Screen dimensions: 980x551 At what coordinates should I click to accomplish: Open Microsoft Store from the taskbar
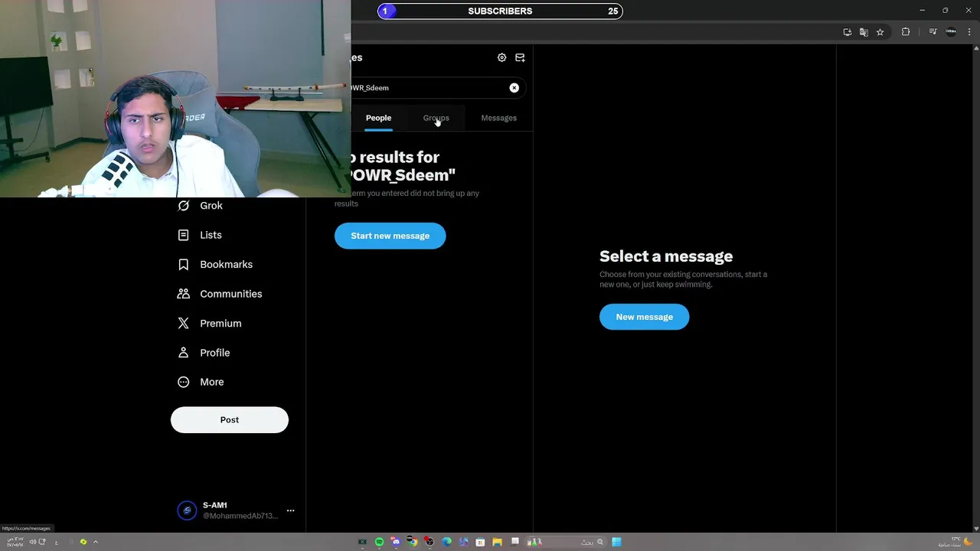[x=480, y=542]
